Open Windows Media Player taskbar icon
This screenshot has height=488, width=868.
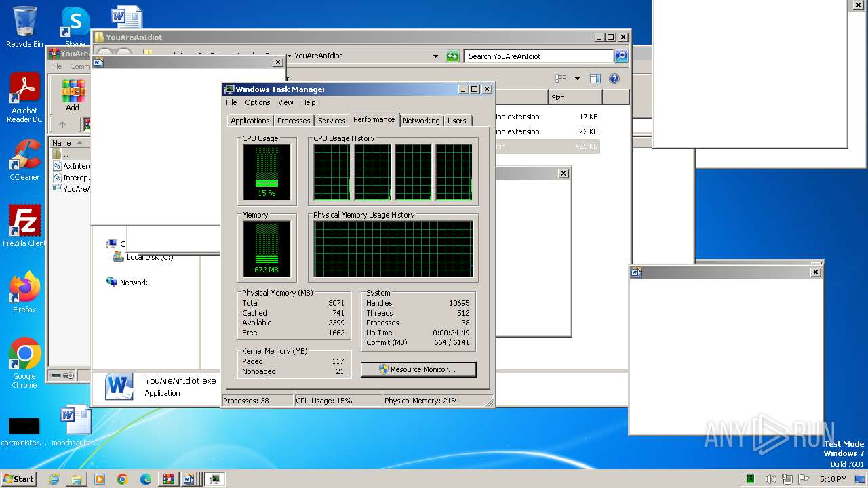(100, 479)
